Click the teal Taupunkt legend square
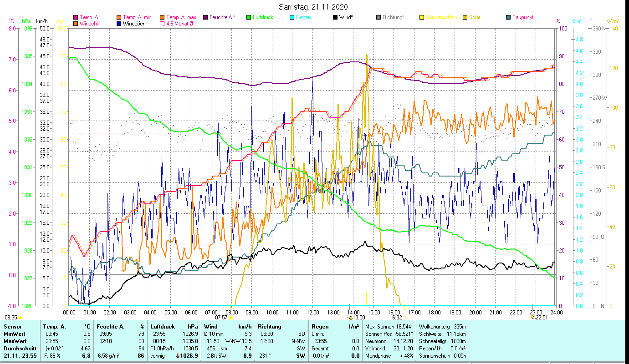 click(508, 17)
